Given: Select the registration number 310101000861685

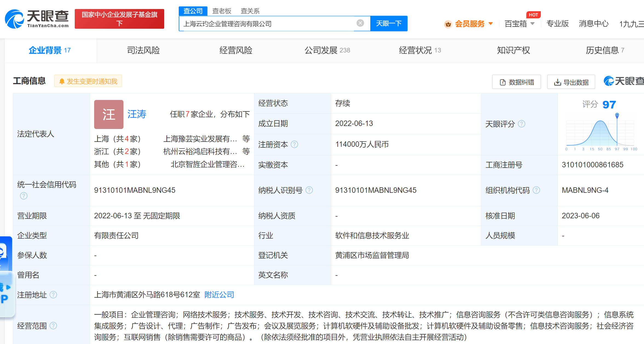Looking at the screenshot, I should [x=593, y=165].
